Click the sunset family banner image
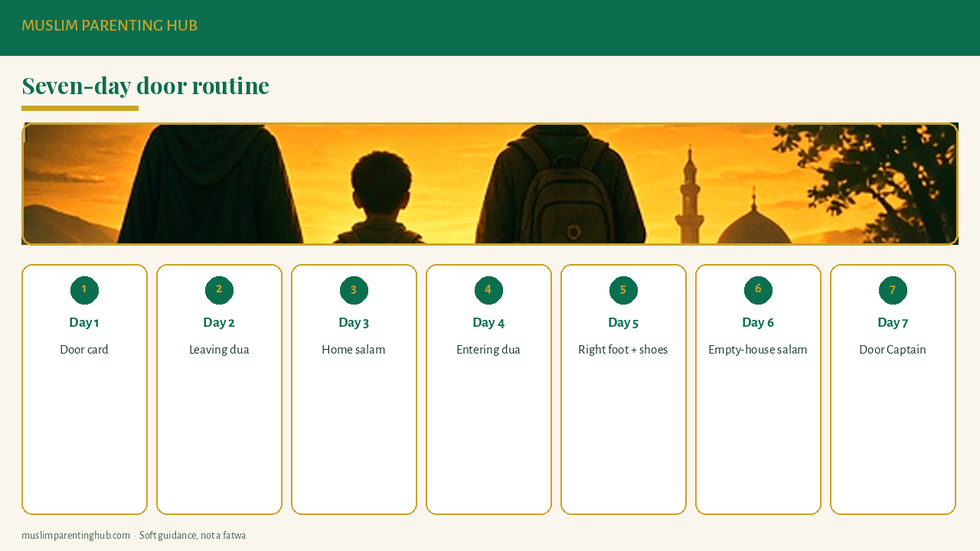 [x=490, y=184]
